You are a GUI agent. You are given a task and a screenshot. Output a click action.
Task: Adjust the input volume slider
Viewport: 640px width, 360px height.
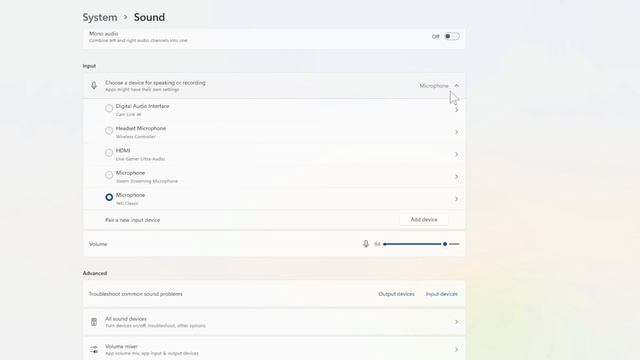[x=422, y=244]
